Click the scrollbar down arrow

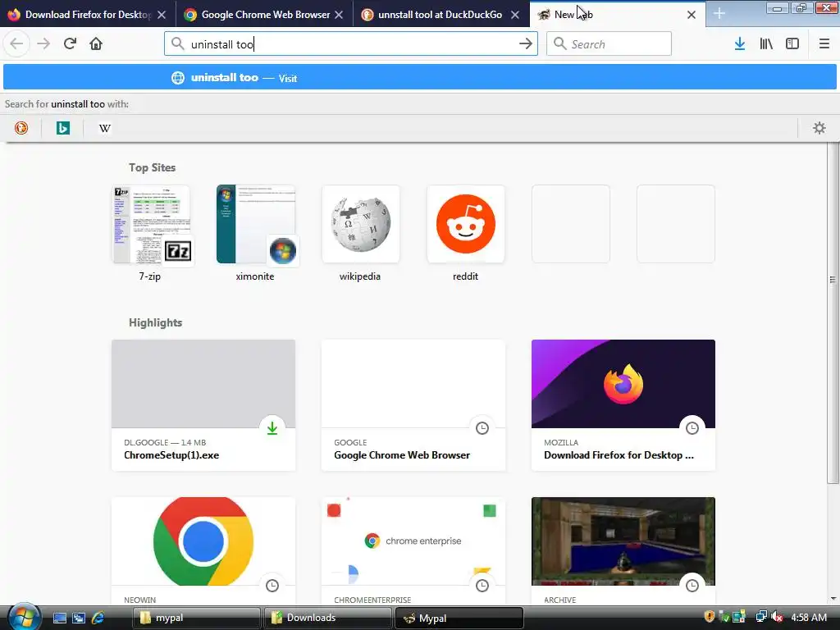833,599
